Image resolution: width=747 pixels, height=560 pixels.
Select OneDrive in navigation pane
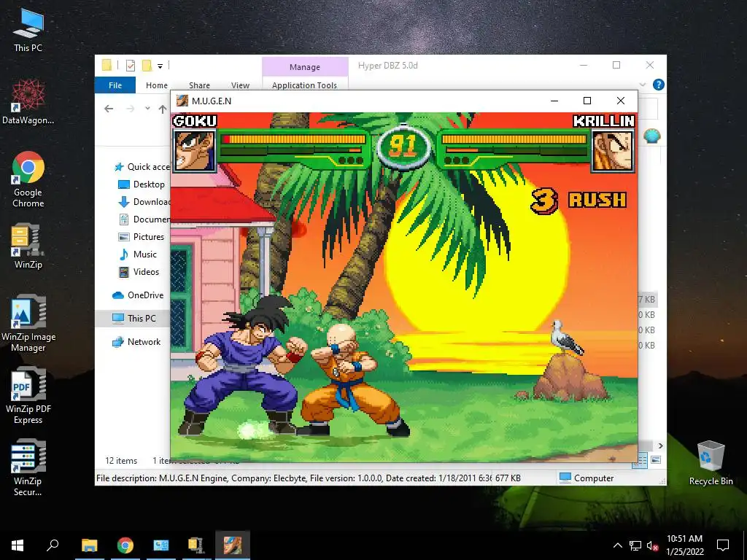click(x=138, y=295)
